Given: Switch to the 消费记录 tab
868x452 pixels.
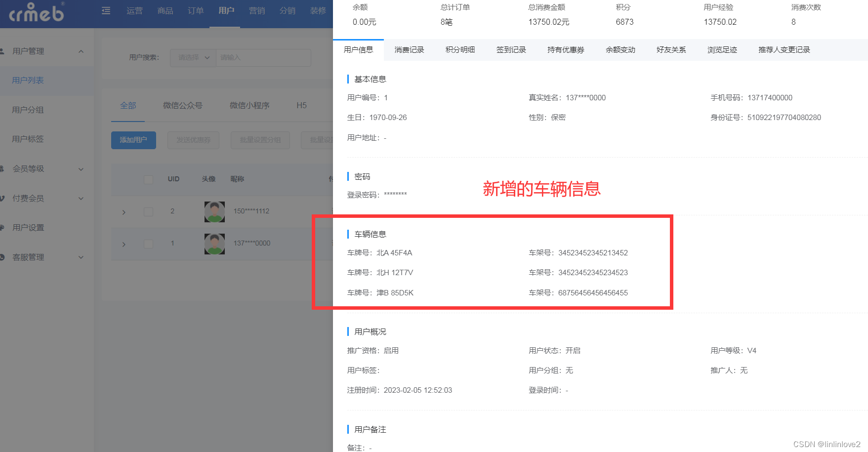Looking at the screenshot, I should coord(409,49).
